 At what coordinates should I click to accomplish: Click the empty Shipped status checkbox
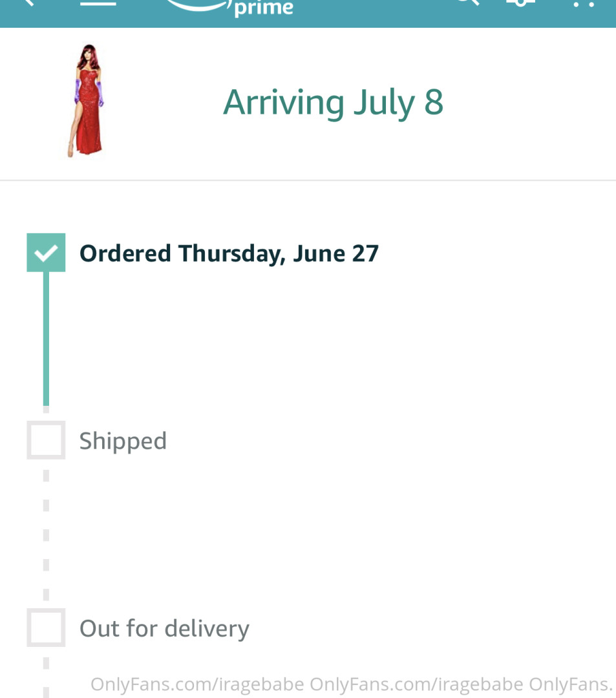tap(46, 440)
